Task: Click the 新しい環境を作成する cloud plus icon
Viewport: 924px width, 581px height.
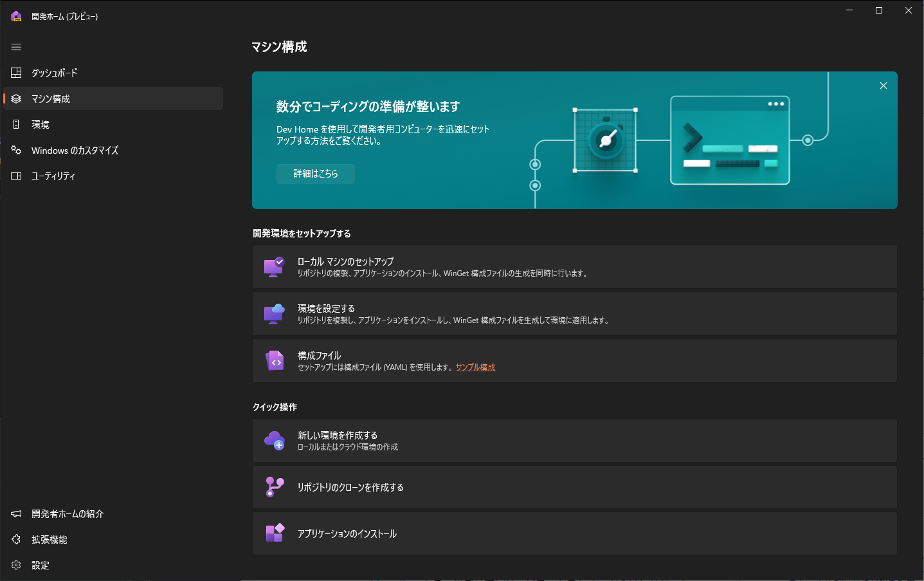Action: point(275,441)
